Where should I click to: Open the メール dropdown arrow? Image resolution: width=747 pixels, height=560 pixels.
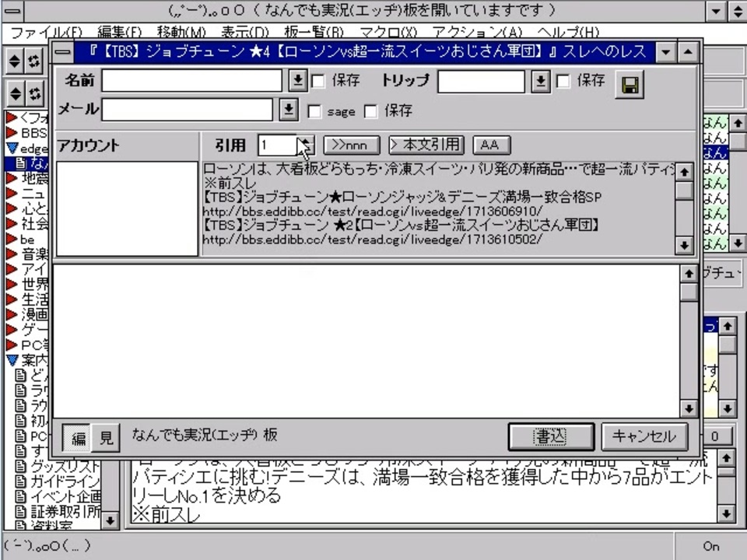288,110
